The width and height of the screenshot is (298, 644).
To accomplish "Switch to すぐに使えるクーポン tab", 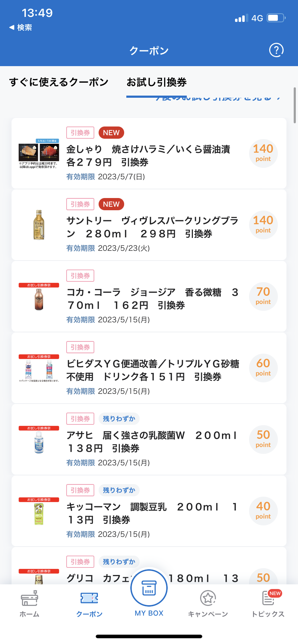I will [59, 82].
